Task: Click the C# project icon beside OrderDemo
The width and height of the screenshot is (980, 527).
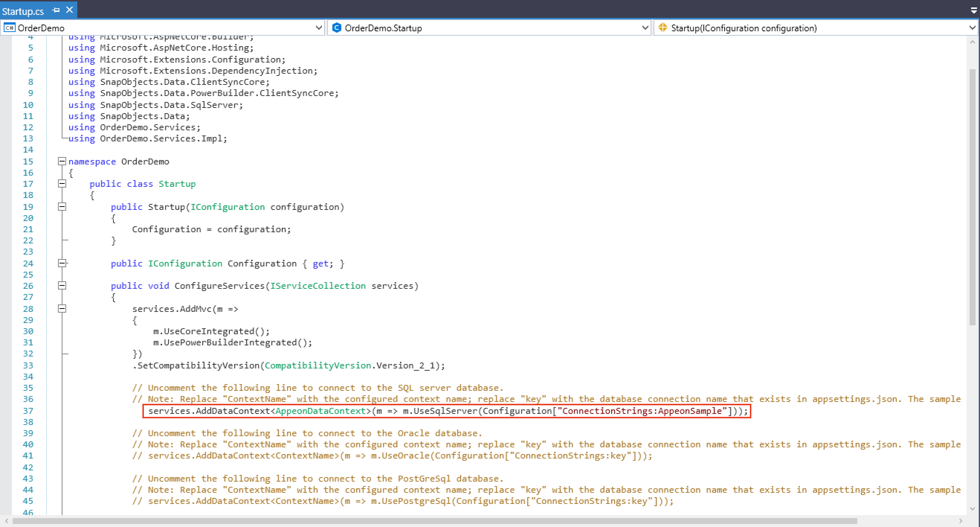Action: (10, 27)
